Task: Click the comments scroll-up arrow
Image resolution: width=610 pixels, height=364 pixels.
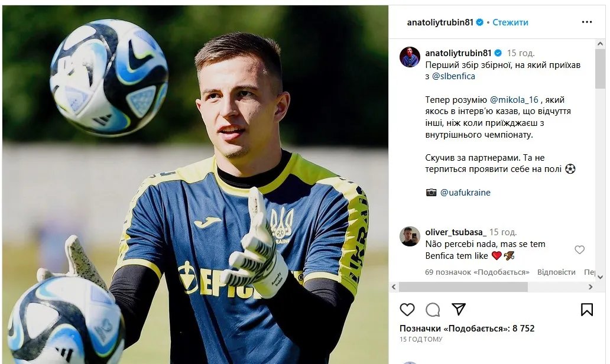Action: click(x=600, y=44)
